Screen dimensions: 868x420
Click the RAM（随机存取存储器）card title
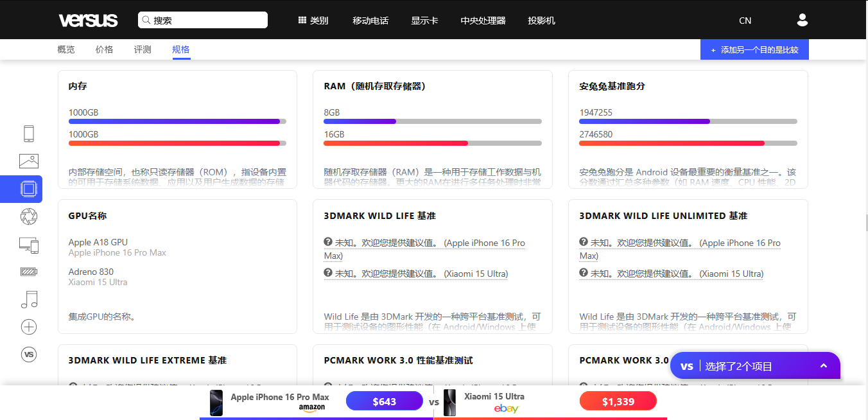[375, 86]
